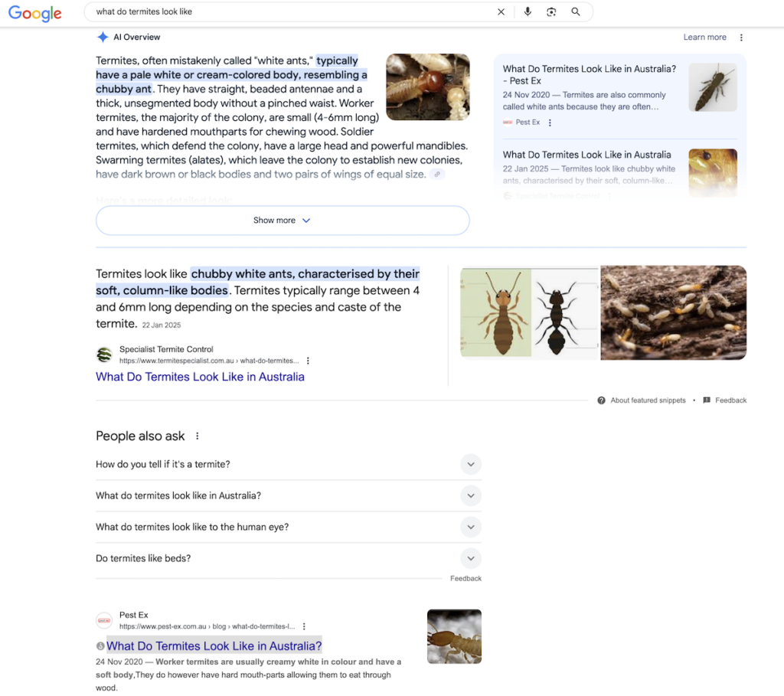Open Google Lens image search icon

tap(551, 12)
